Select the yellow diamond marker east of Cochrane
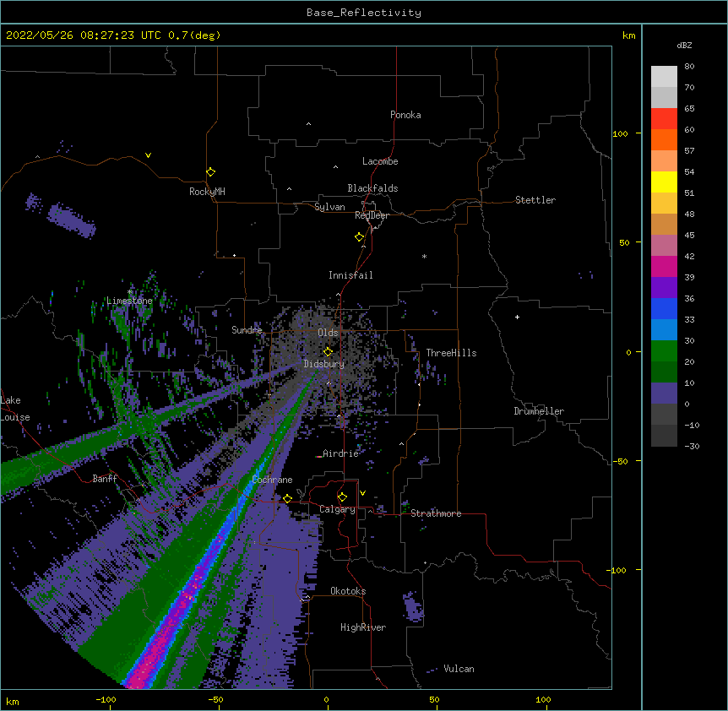 point(287,498)
